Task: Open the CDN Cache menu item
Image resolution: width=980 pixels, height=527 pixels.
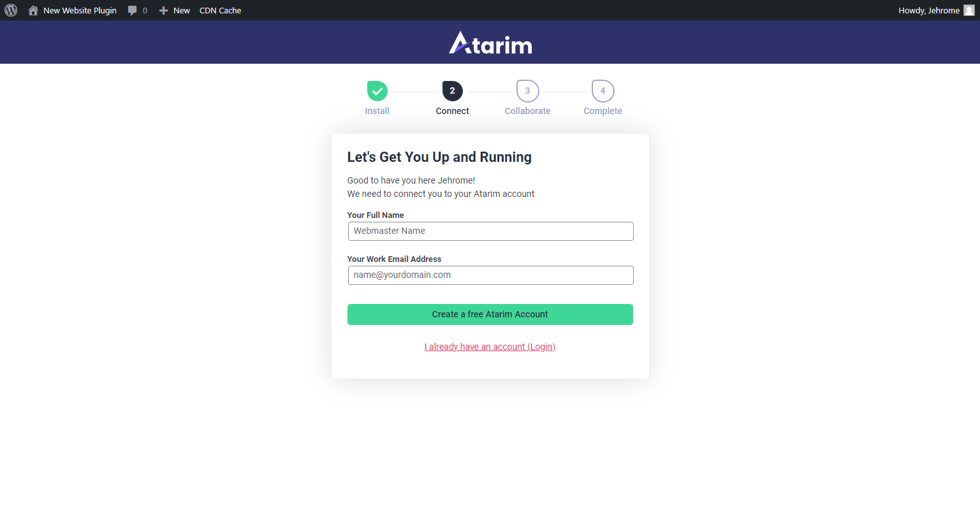Action: point(220,10)
